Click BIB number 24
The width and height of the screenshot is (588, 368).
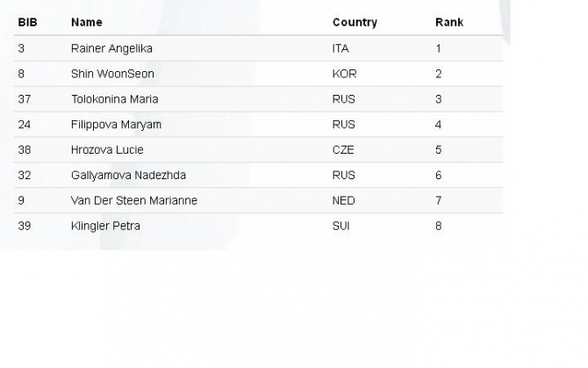point(25,125)
